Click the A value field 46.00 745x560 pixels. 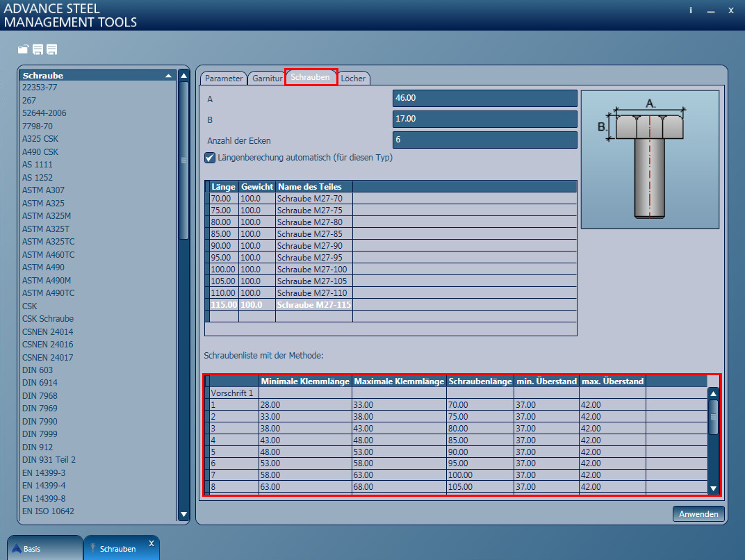tap(484, 98)
